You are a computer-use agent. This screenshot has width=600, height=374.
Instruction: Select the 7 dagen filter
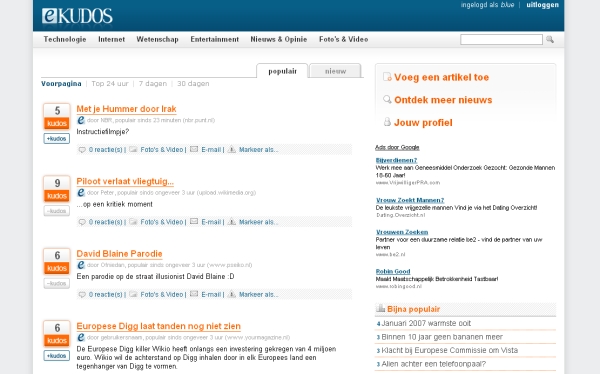tap(153, 83)
